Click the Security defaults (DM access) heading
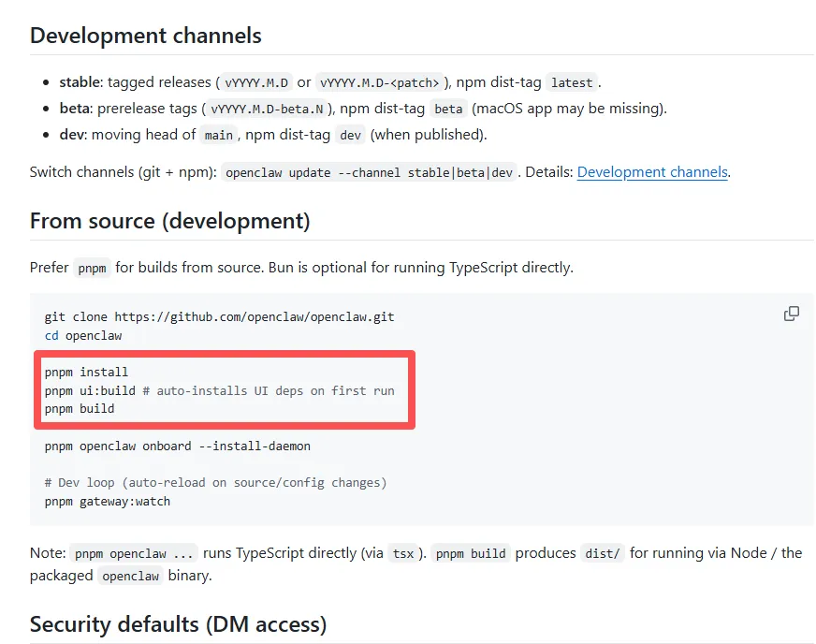 [178, 624]
